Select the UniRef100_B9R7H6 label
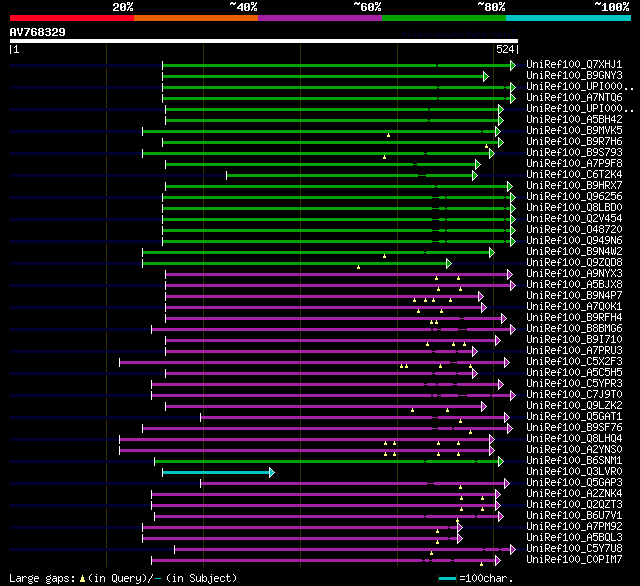Viewport: 640px width, 586px height. tap(574, 141)
